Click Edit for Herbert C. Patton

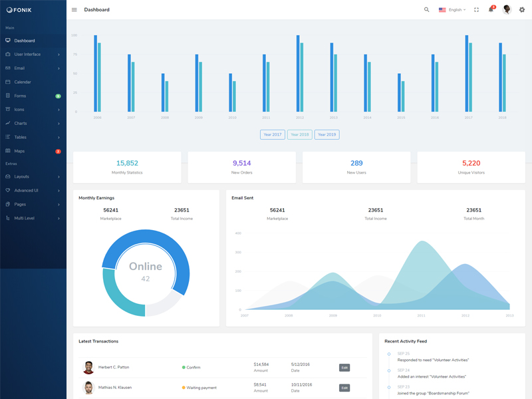click(x=344, y=368)
